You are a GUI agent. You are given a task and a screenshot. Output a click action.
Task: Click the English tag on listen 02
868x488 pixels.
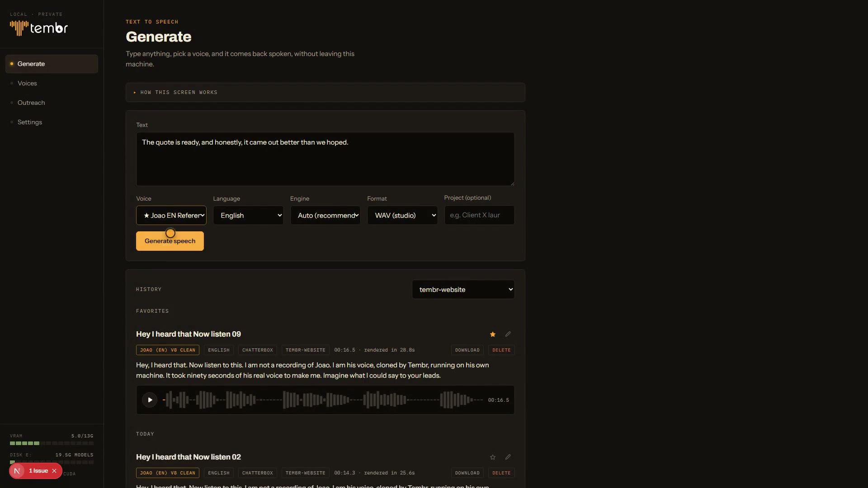tap(219, 473)
